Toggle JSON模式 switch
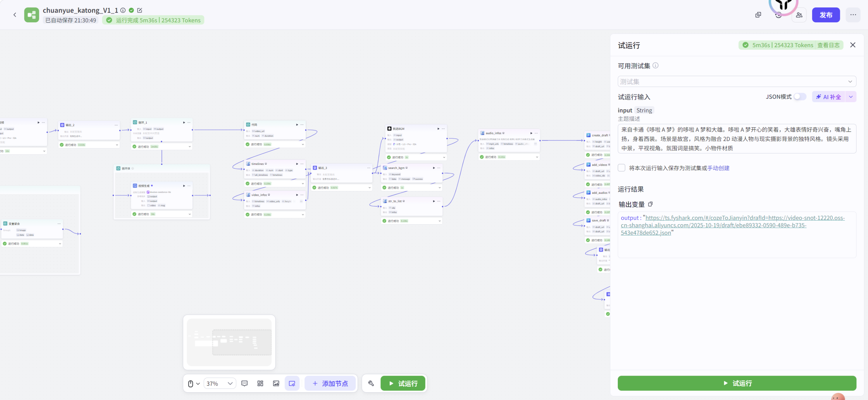Screen dimensions: 868x400 pyautogui.click(x=800, y=97)
